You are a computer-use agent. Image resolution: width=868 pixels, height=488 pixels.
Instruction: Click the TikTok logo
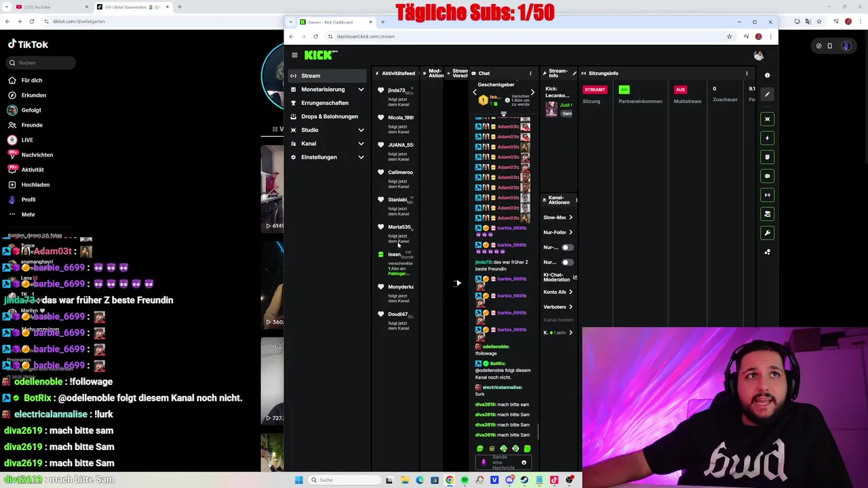point(28,45)
